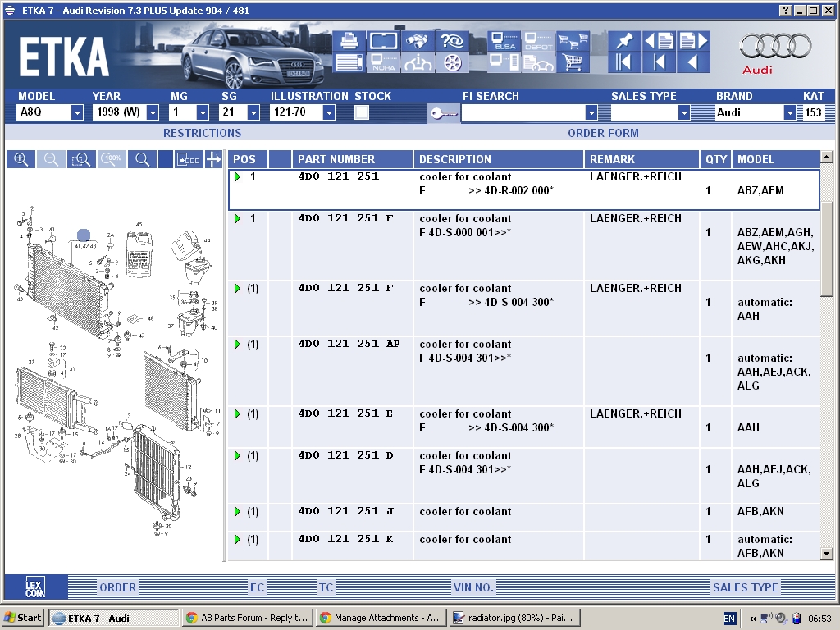The width and height of the screenshot is (840, 630).
Task: Click the DEPOT icon
Action: click(x=538, y=41)
